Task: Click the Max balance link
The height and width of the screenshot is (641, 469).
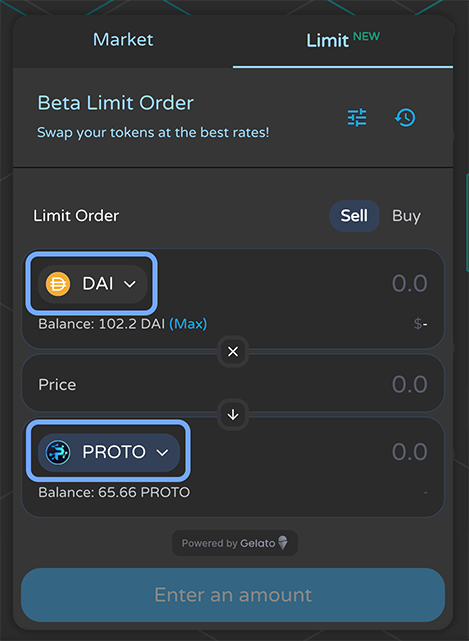Action: (x=188, y=324)
